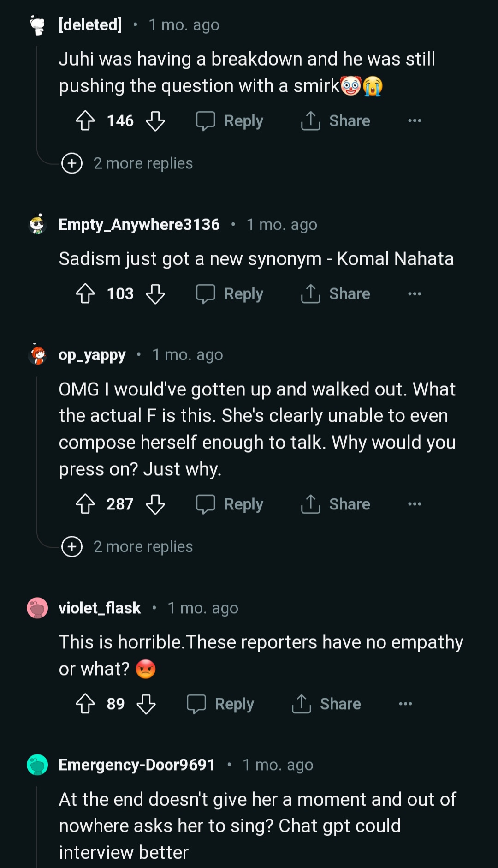Expand 2 more replies under op_yappy
Image resolution: width=498 pixels, height=868 pixels.
point(127,547)
